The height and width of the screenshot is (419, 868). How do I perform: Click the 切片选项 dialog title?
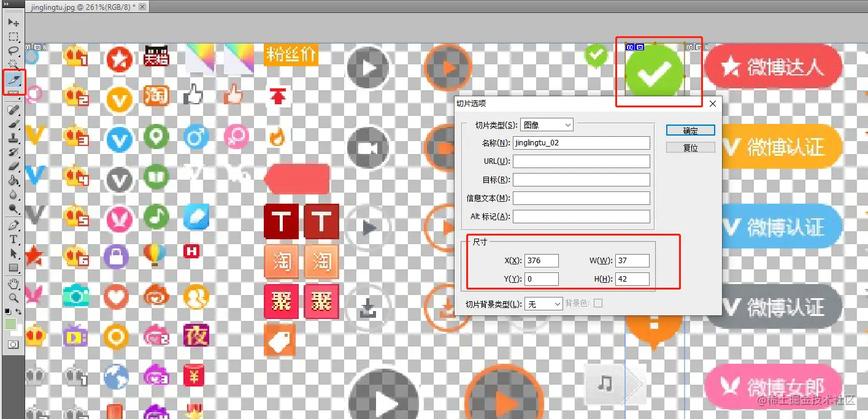(x=471, y=104)
